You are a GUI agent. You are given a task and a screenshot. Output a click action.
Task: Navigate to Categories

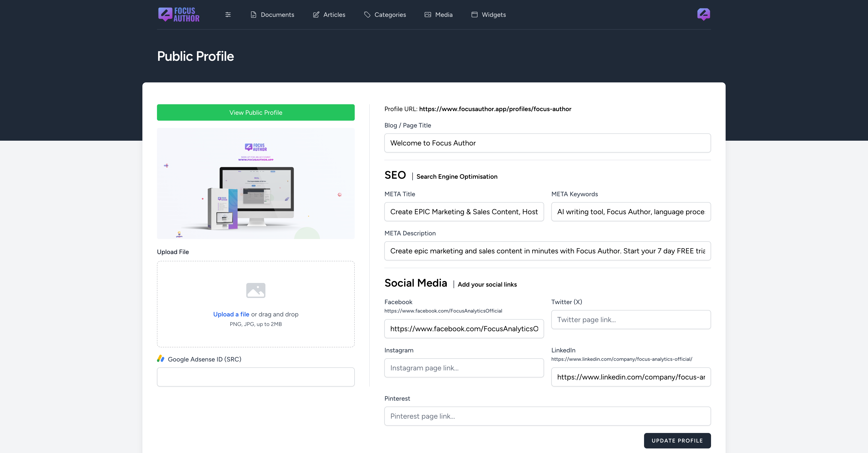click(x=385, y=15)
